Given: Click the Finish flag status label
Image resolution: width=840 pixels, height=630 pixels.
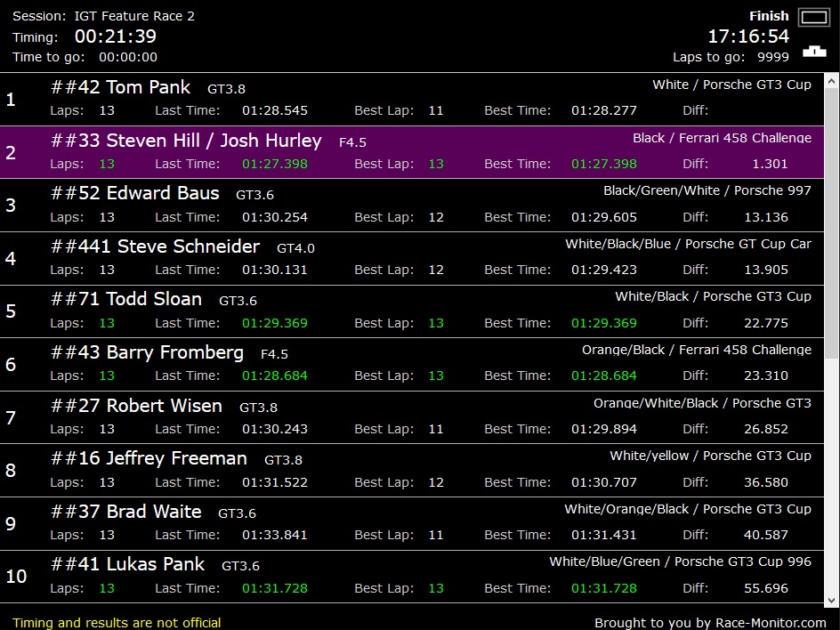Looking at the screenshot, I should pos(769,16).
